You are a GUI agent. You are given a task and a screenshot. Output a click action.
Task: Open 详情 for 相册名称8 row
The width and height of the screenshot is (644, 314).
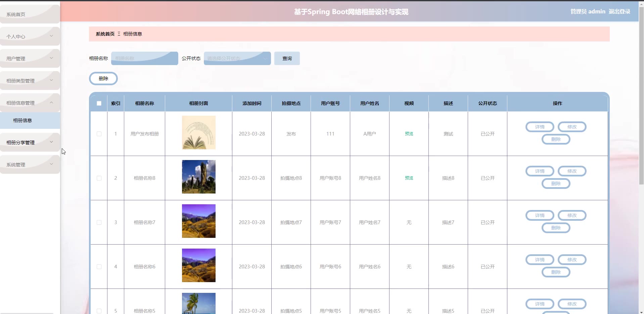(x=540, y=171)
